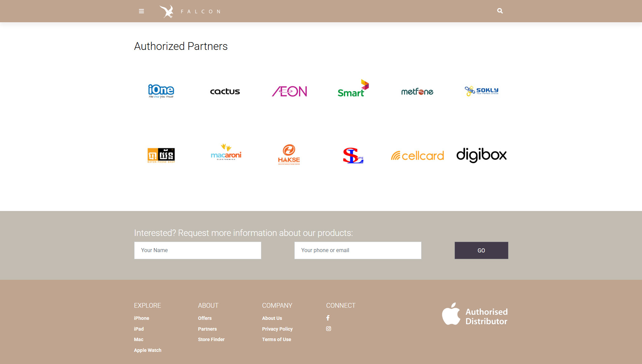Open Falcon's Facebook page
642x364 pixels.
(x=328, y=317)
